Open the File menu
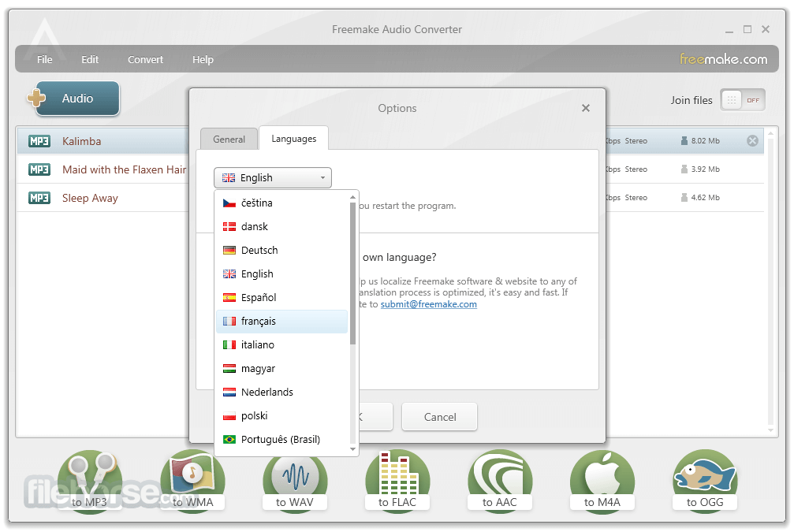This screenshot has height=532, width=794. tap(45, 60)
